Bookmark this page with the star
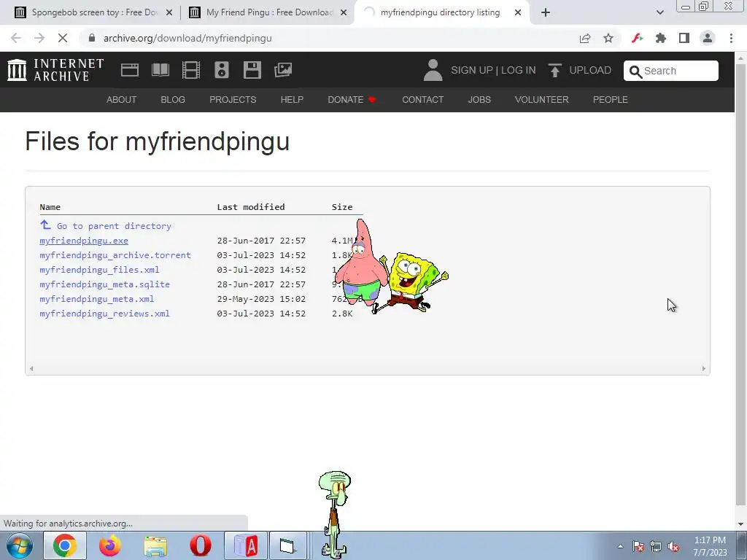The image size is (747, 560). tap(608, 38)
